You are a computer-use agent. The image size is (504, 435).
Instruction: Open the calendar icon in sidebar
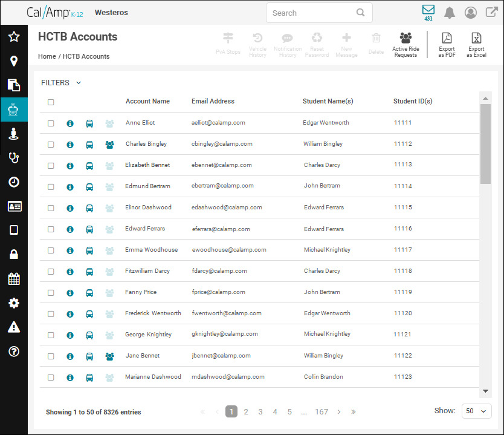[x=14, y=279]
